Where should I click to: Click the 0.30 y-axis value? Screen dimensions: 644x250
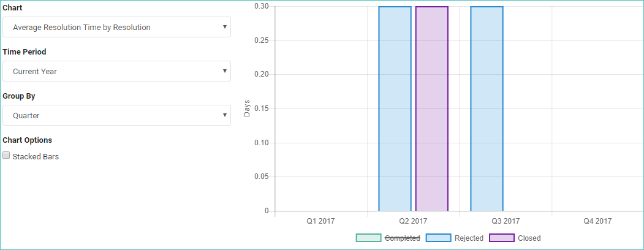tap(262, 6)
